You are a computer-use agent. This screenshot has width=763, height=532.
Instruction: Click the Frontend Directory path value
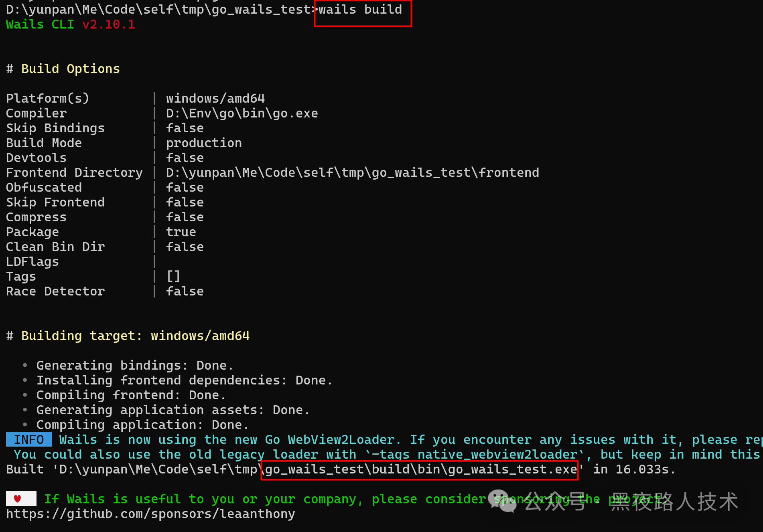[x=353, y=173]
